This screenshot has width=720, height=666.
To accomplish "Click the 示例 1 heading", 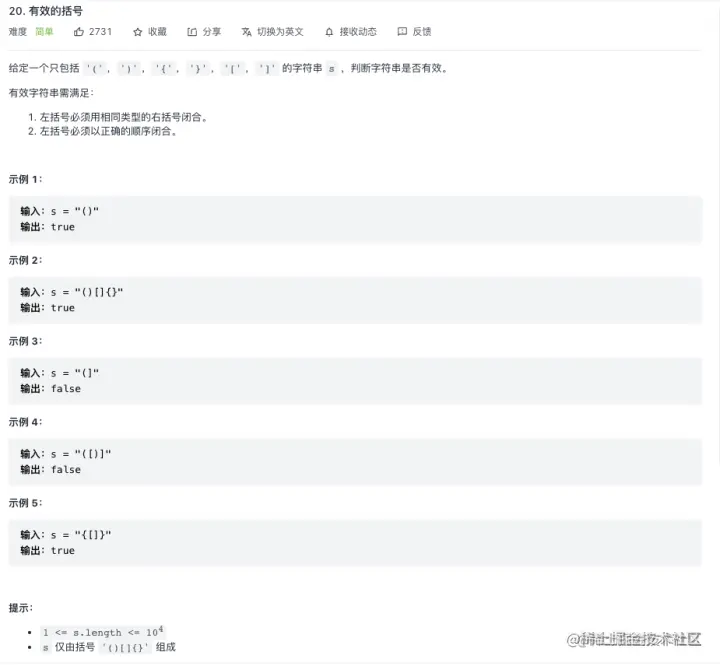I will pos(25,179).
